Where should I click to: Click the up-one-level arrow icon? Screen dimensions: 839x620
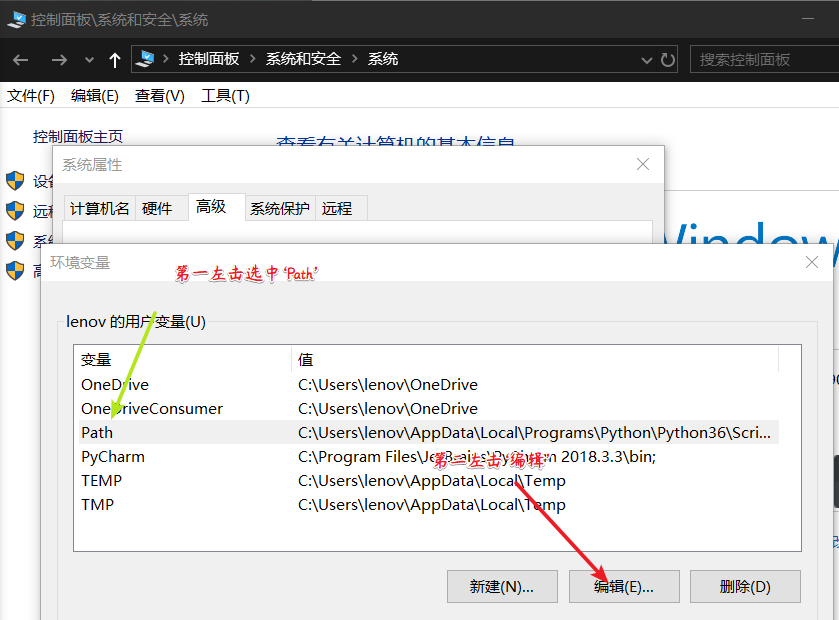click(x=114, y=59)
